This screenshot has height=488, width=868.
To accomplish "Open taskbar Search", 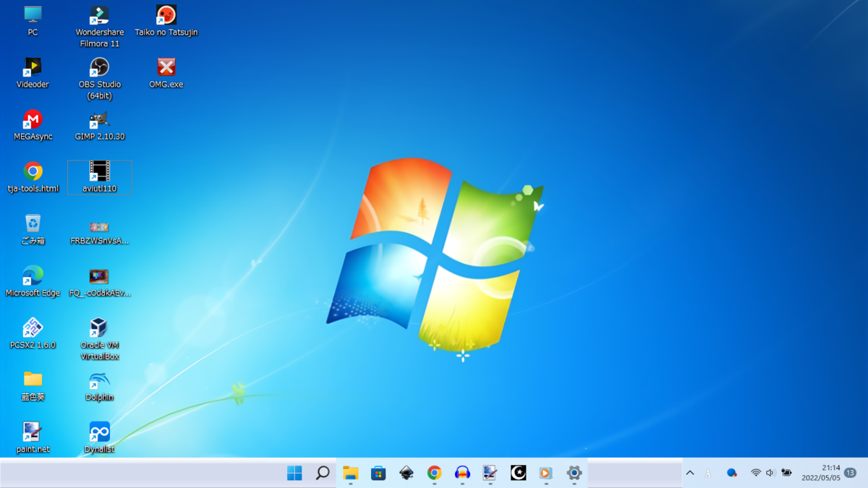I will [x=323, y=473].
